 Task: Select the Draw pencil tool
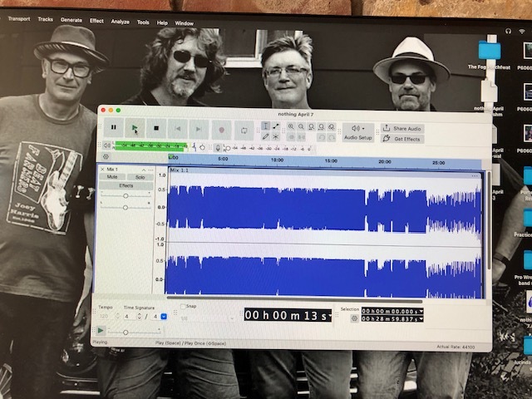(266, 136)
